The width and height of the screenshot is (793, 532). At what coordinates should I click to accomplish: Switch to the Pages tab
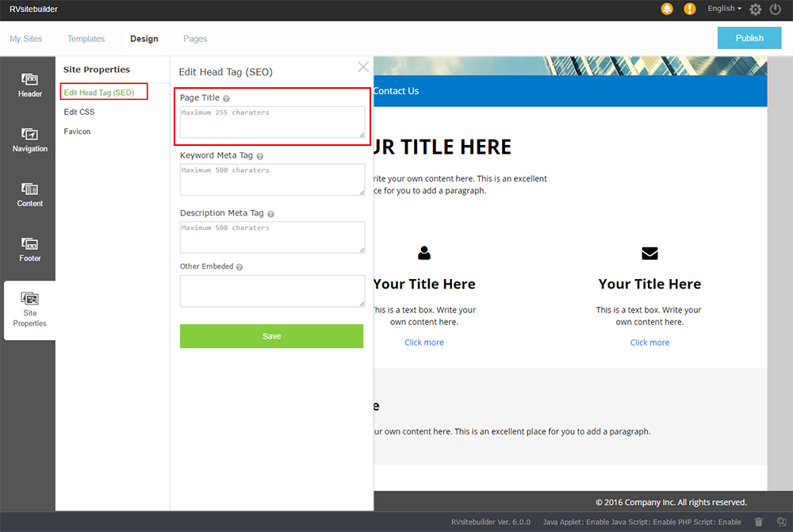tap(195, 39)
